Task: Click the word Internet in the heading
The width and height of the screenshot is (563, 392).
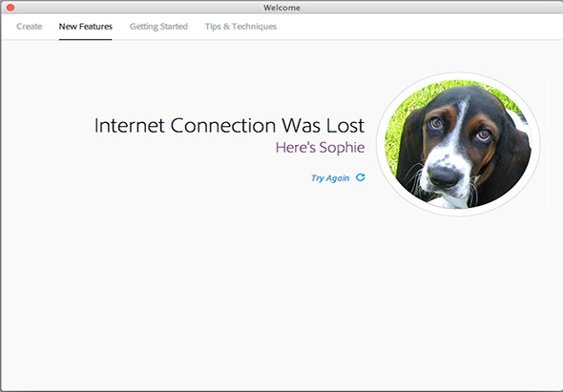Action: pos(130,126)
